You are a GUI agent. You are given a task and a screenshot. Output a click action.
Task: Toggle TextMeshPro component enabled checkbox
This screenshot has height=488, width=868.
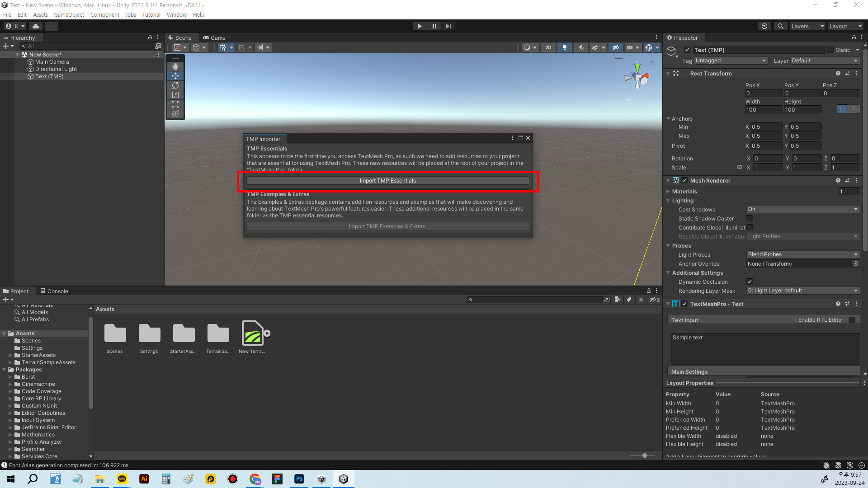pos(684,304)
